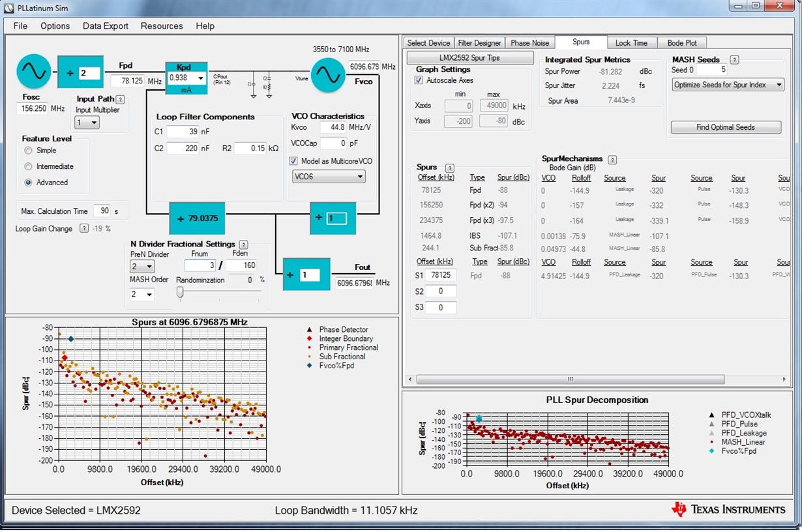Open the Input Path help icon
The width and height of the screenshot is (802, 532).
click(120, 99)
